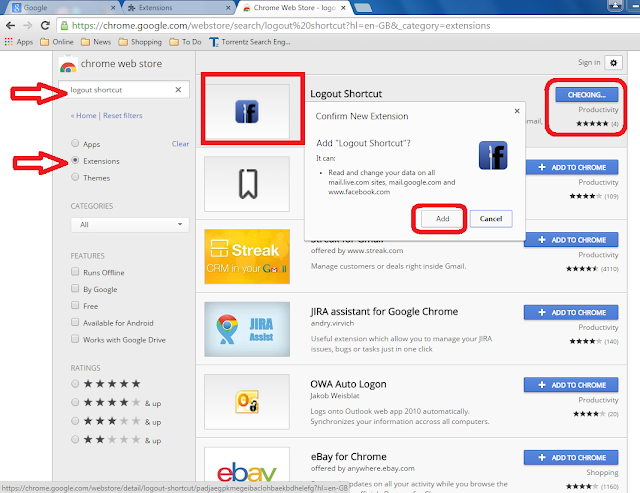Enable the Available for Android checkbox
Viewport: 640px width, 493px height.
(75, 322)
